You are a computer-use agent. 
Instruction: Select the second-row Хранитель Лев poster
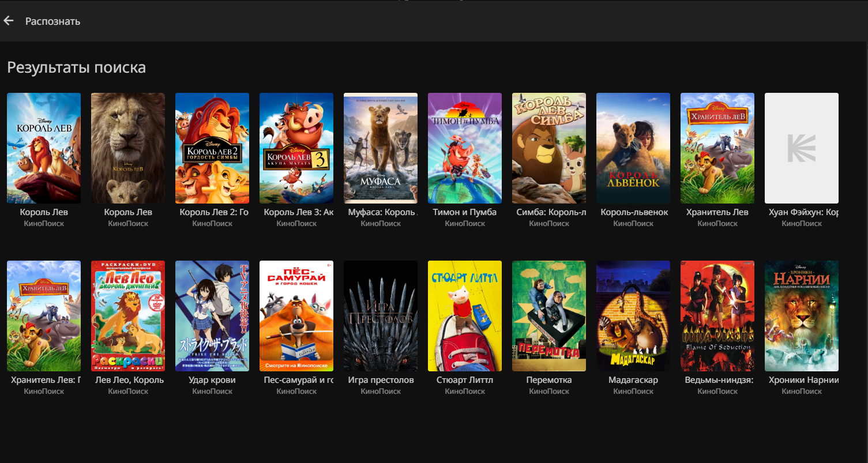pos(44,316)
